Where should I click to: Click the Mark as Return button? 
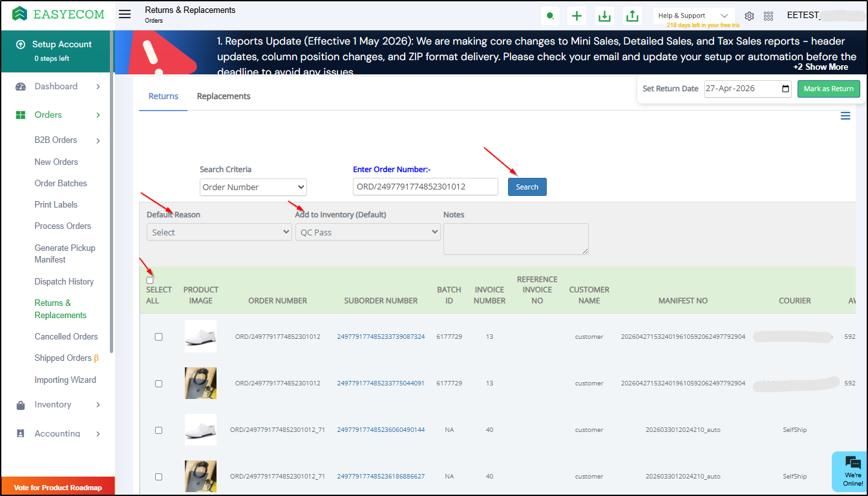829,89
